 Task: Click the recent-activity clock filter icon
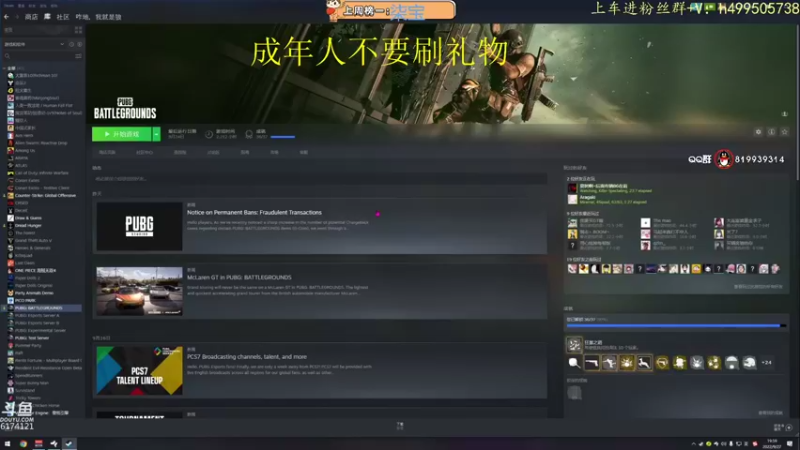tap(71, 44)
